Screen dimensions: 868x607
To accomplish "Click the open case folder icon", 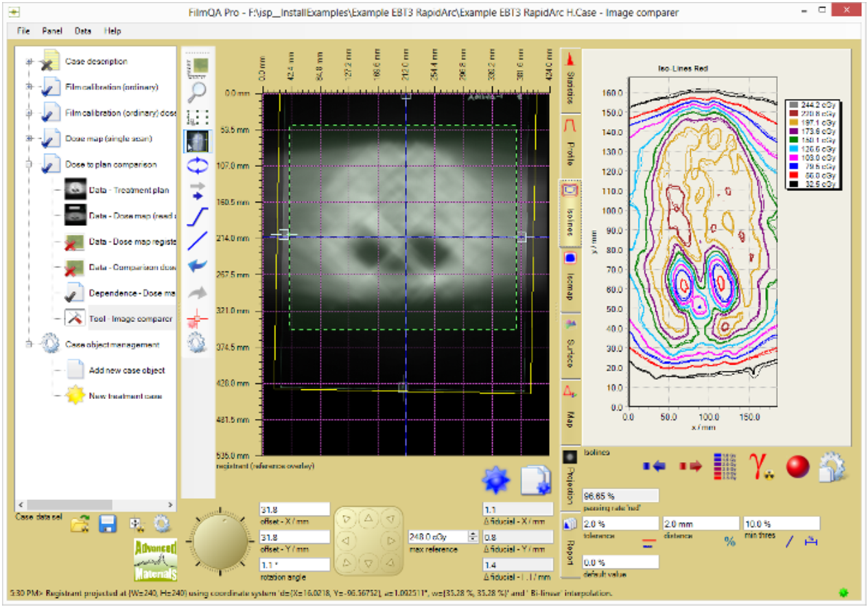I will click(x=81, y=525).
